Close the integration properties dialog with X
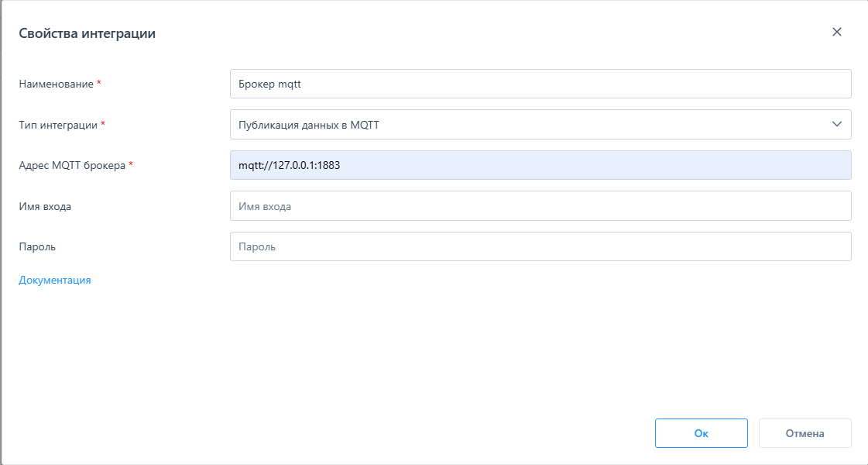 (836, 33)
